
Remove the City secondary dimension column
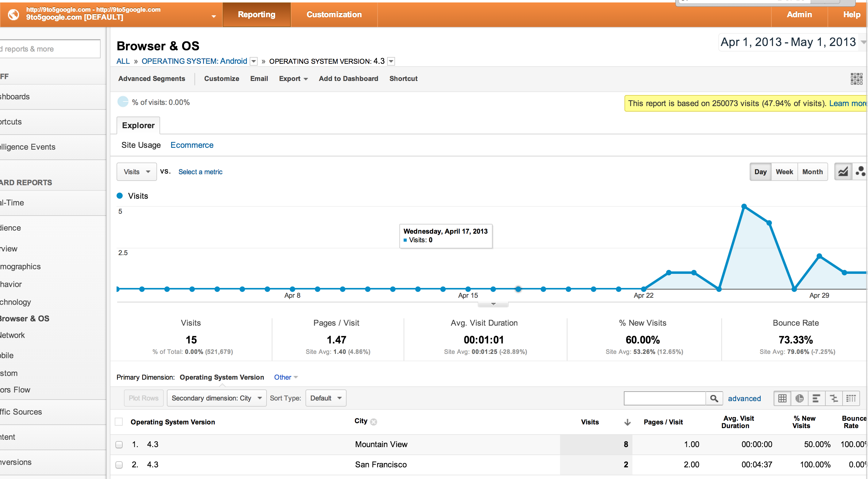[373, 421]
